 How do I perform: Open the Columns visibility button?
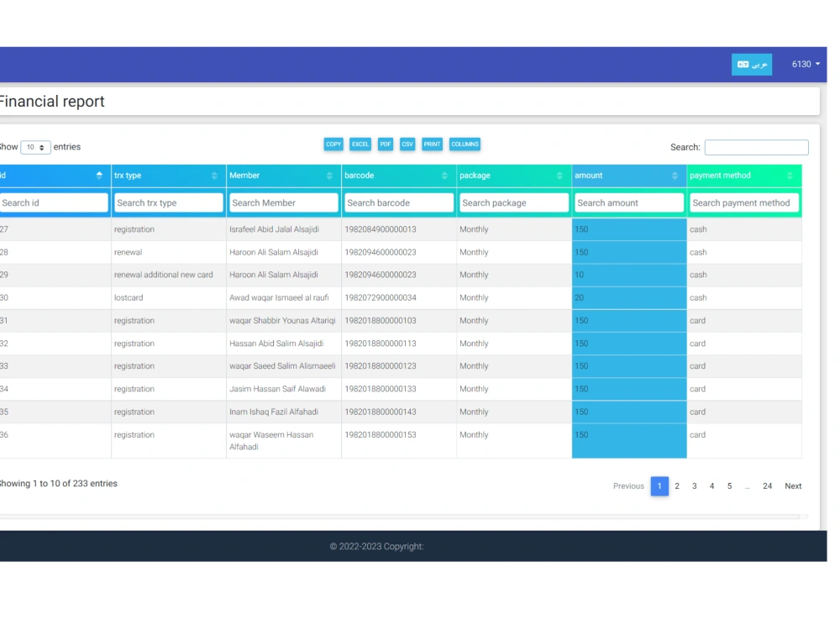click(465, 144)
